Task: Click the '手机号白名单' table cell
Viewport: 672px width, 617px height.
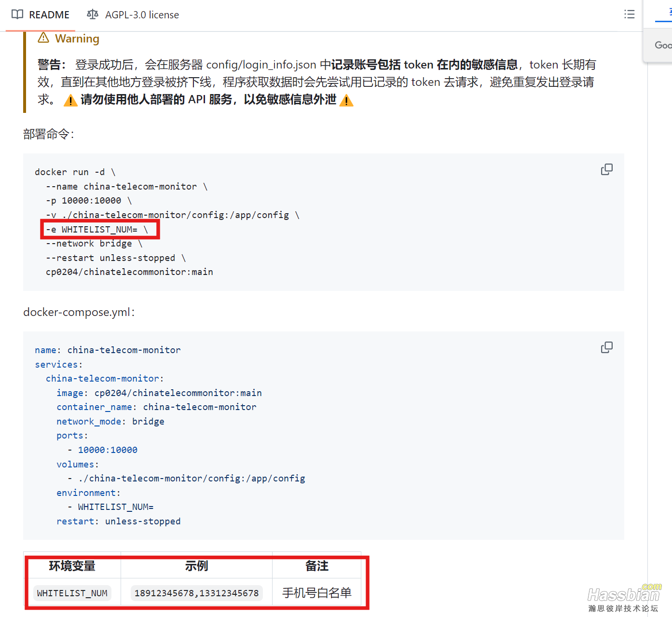Action: point(317,593)
